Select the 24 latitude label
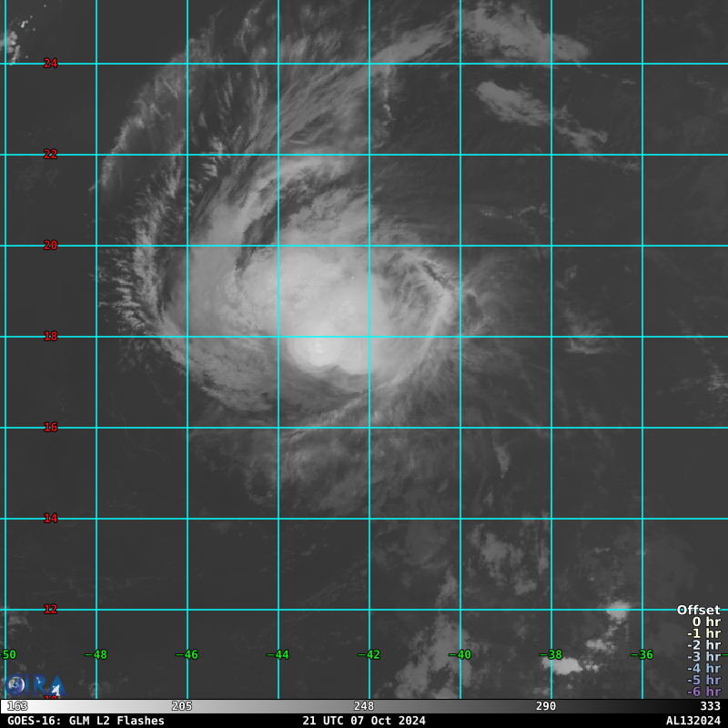Image resolution: width=728 pixels, height=728 pixels. 51,63
